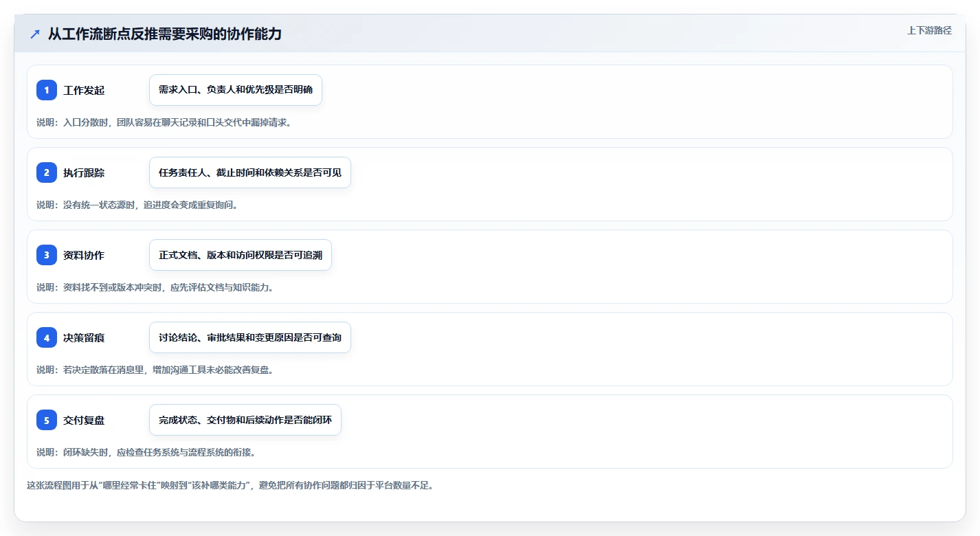Click the 任务责任人、截止时间和依赖关系是否可见 chip
This screenshot has height=536, width=980.
[250, 172]
